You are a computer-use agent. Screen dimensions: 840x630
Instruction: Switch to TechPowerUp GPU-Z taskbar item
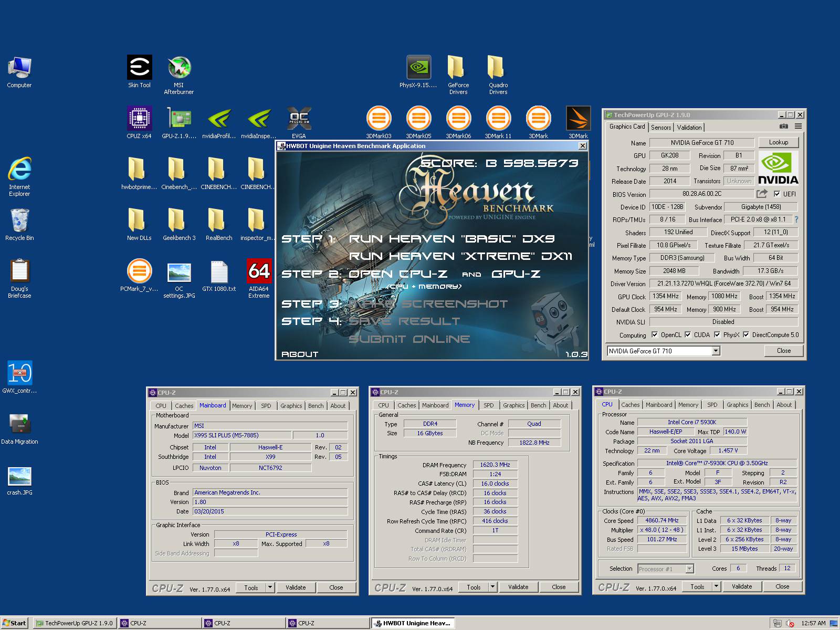[75, 623]
